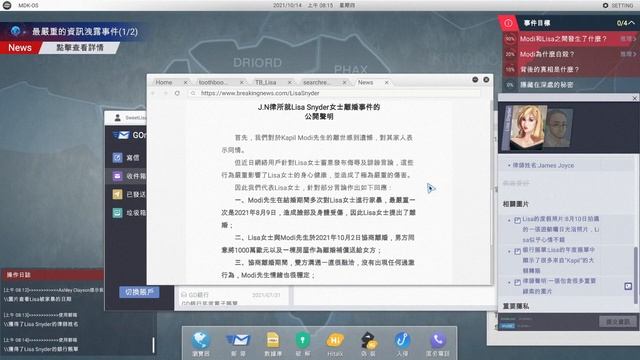Click the SweetLisa user profile icon
The height and width of the screenshot is (360, 640).
click(118, 118)
